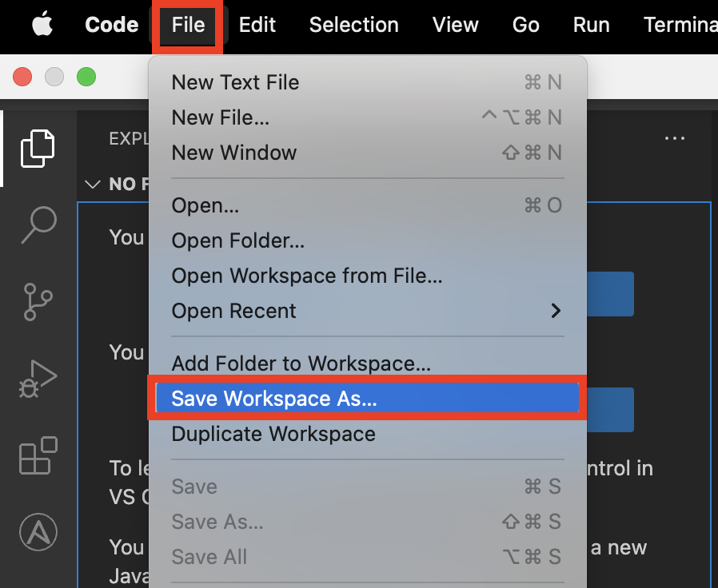The image size is (718, 588).
Task: Open the Code application menu
Action: [x=112, y=25]
